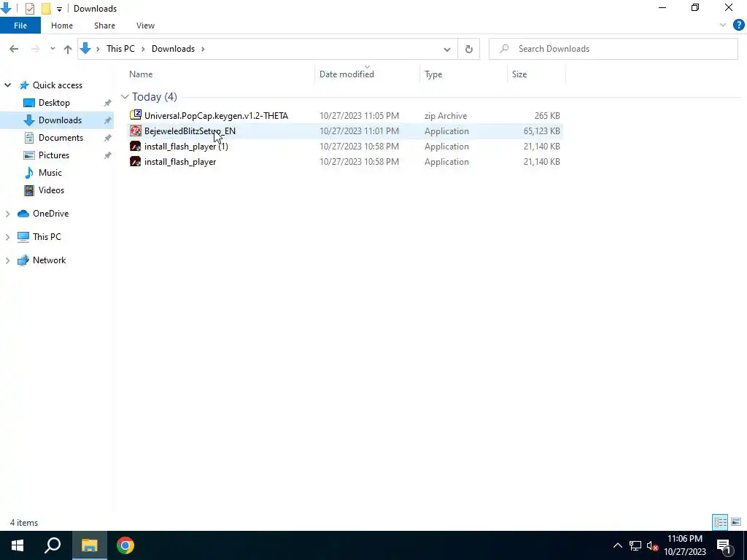The image size is (747, 560).
Task: Click This PC in the address bar
Action: tap(120, 49)
